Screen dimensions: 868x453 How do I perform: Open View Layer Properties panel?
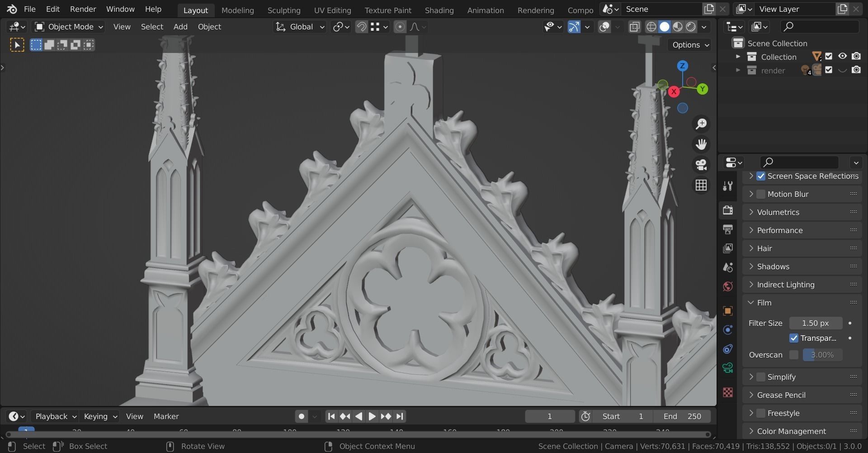pyautogui.click(x=728, y=248)
